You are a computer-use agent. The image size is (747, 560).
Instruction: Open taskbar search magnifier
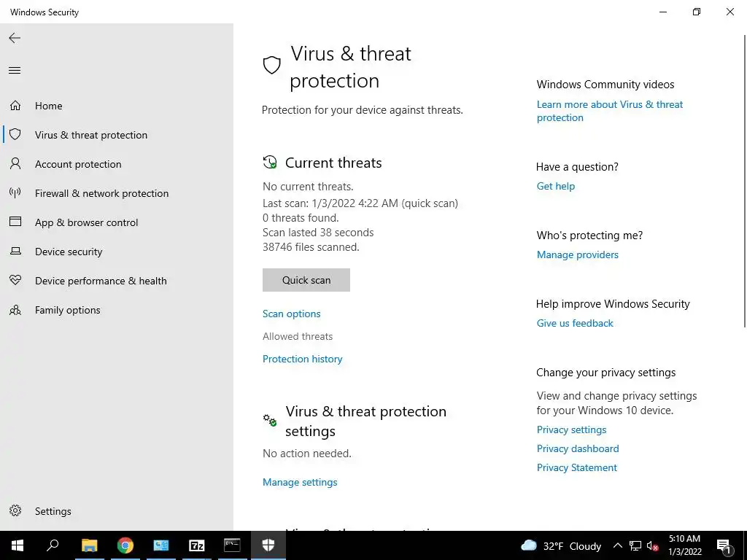point(53,545)
